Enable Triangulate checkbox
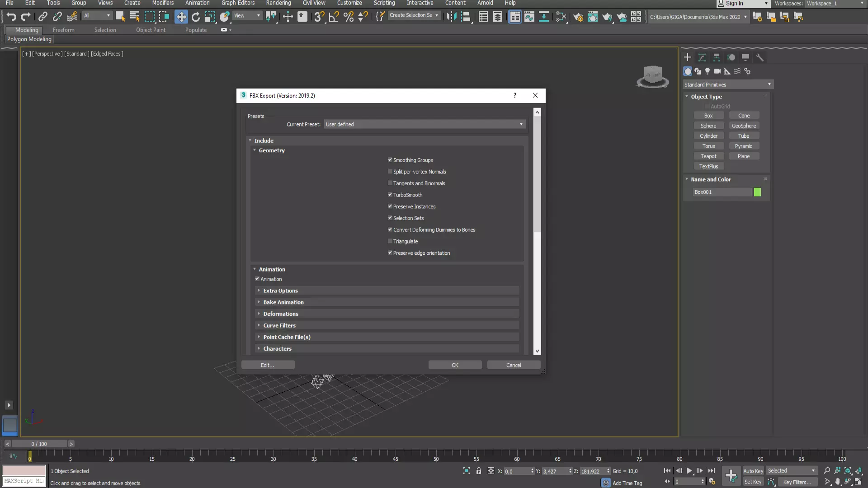868x488 pixels. [390, 241]
